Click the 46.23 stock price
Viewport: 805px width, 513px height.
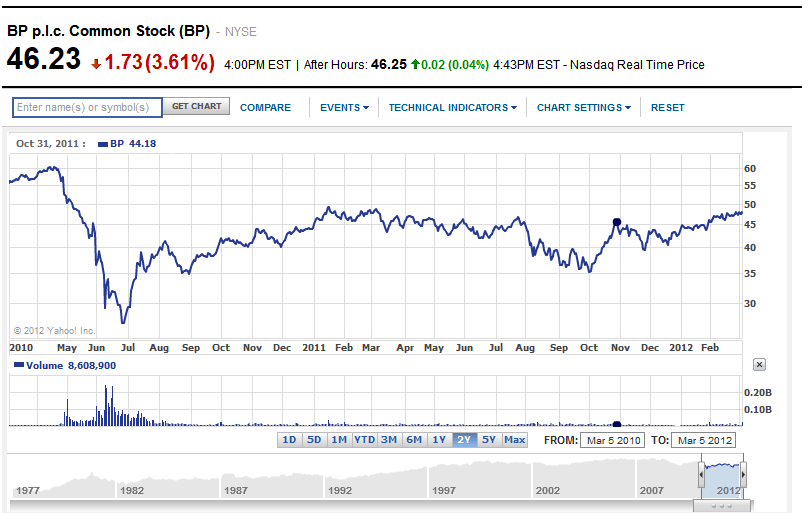(44, 59)
